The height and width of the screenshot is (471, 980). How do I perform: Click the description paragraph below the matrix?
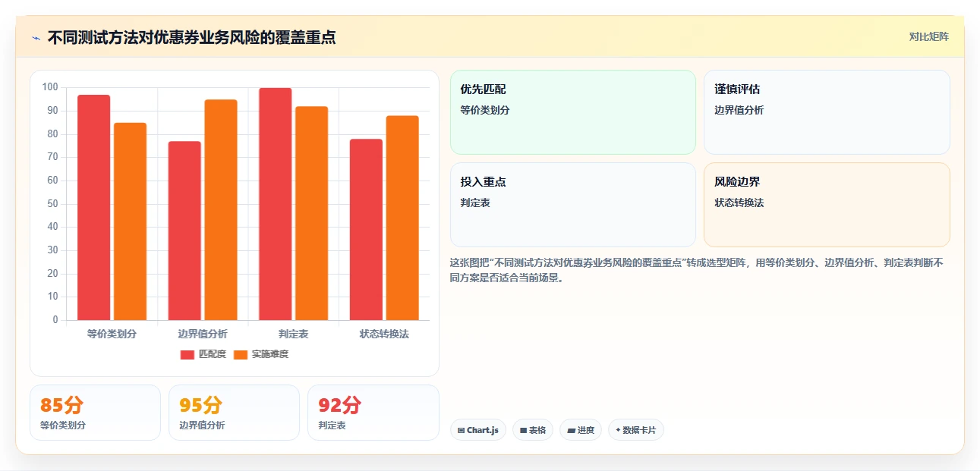pos(697,270)
